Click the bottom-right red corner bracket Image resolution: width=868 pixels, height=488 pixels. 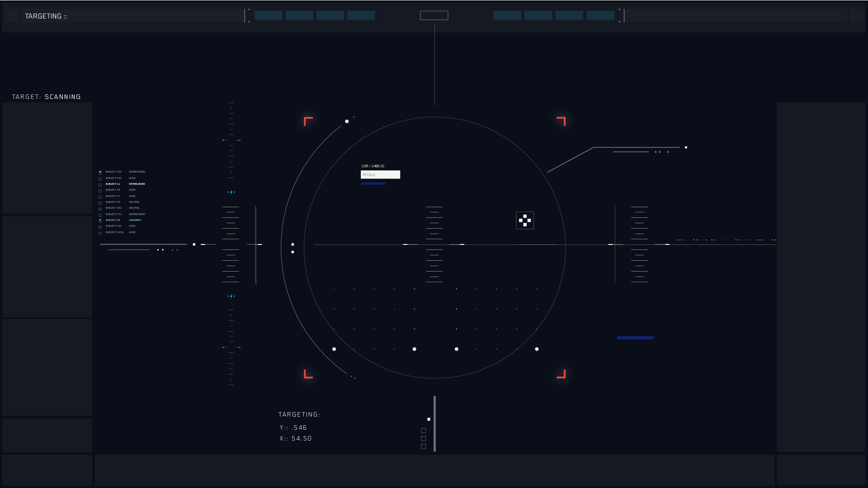561,374
